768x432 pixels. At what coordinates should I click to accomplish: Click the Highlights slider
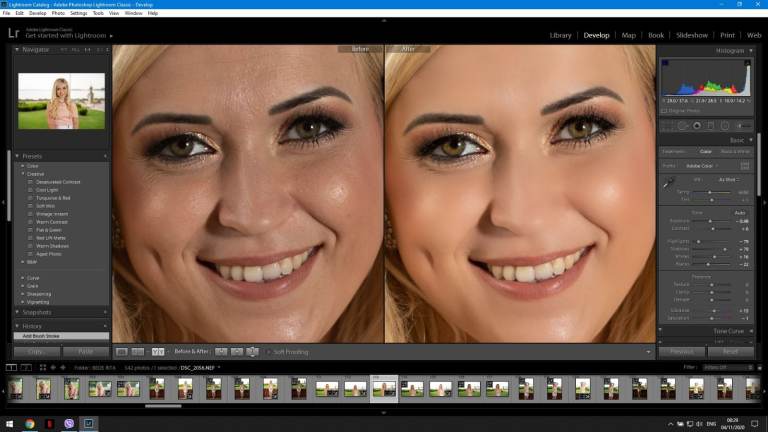(712, 241)
